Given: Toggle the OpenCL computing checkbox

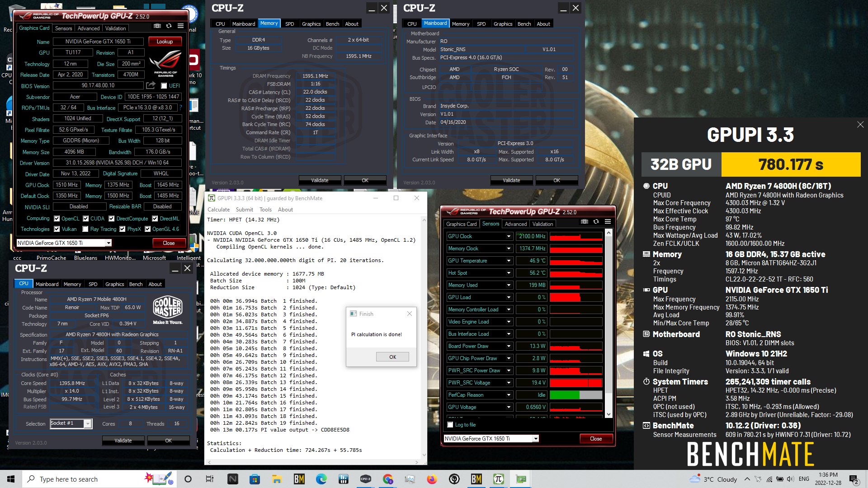Looking at the screenshot, I should point(57,218).
